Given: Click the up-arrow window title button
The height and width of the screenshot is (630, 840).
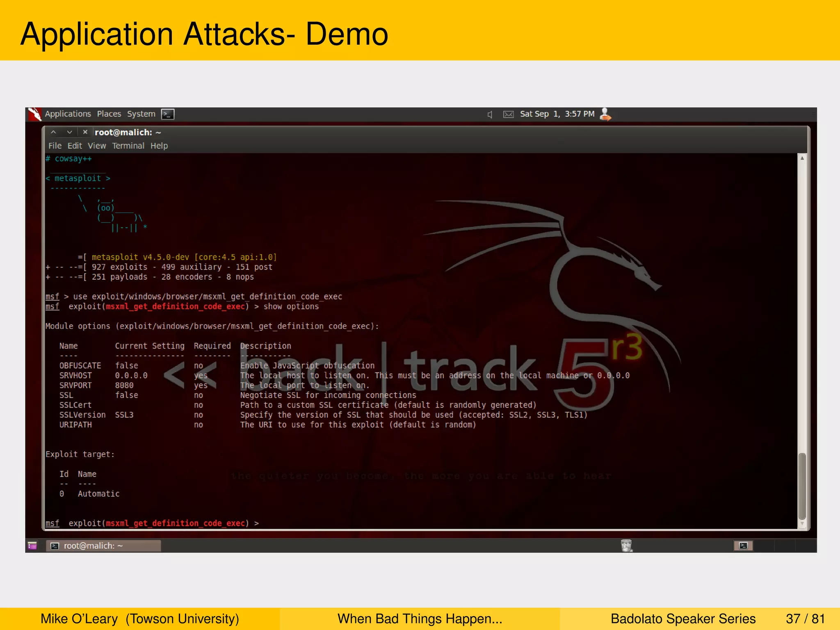Looking at the screenshot, I should click(x=53, y=132).
